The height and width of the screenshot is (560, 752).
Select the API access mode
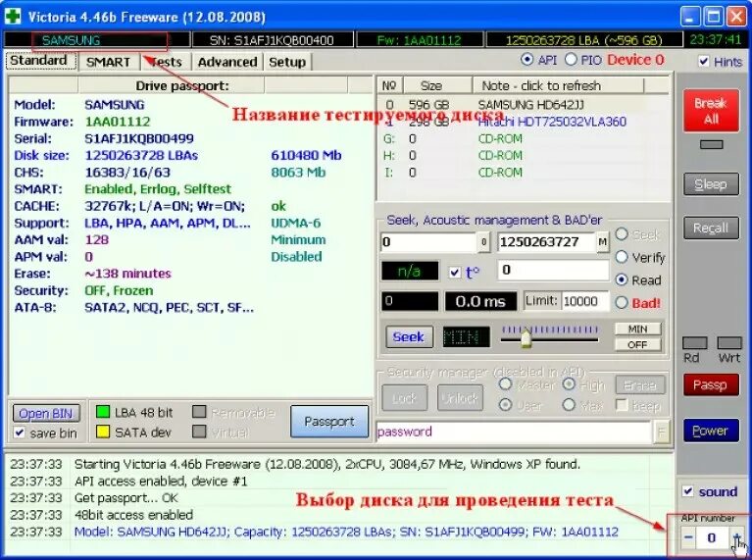point(526,60)
